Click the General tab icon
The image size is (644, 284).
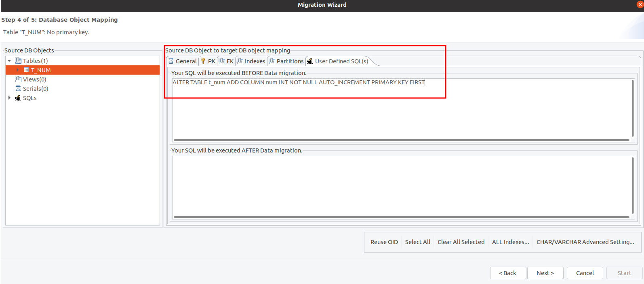[x=171, y=61]
